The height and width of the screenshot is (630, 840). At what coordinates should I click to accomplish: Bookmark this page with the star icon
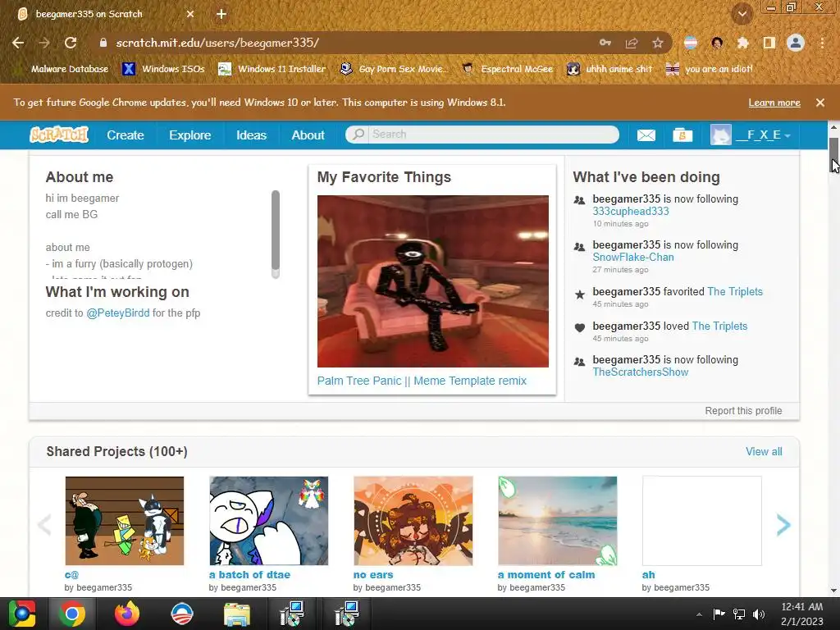click(x=658, y=43)
